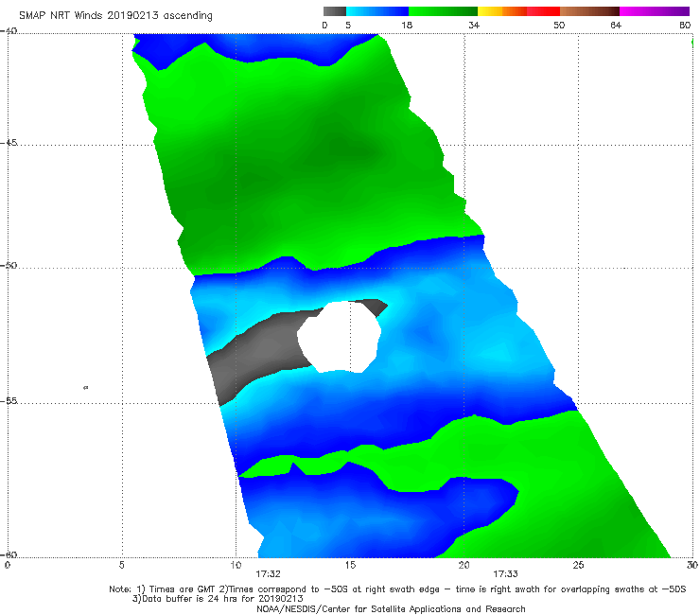Click the green segment of the color bar

pos(444,11)
